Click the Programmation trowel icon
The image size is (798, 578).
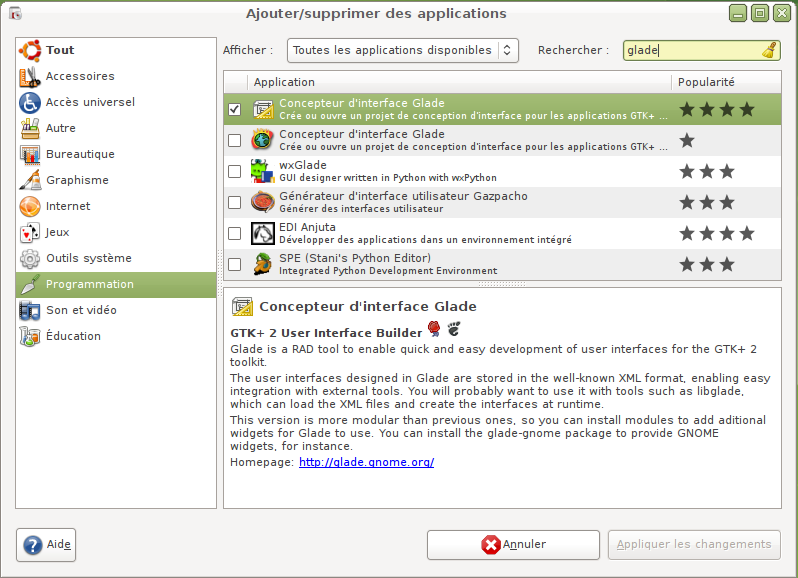pos(30,284)
